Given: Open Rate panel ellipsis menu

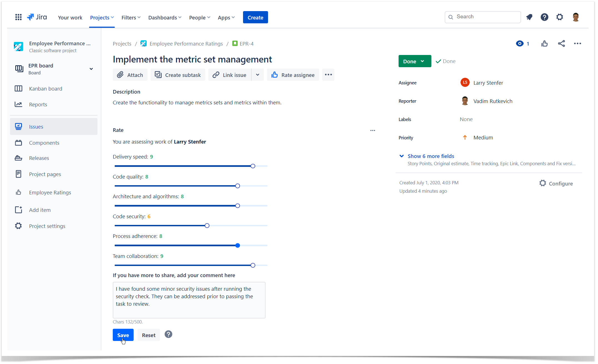Looking at the screenshot, I should pos(372,130).
